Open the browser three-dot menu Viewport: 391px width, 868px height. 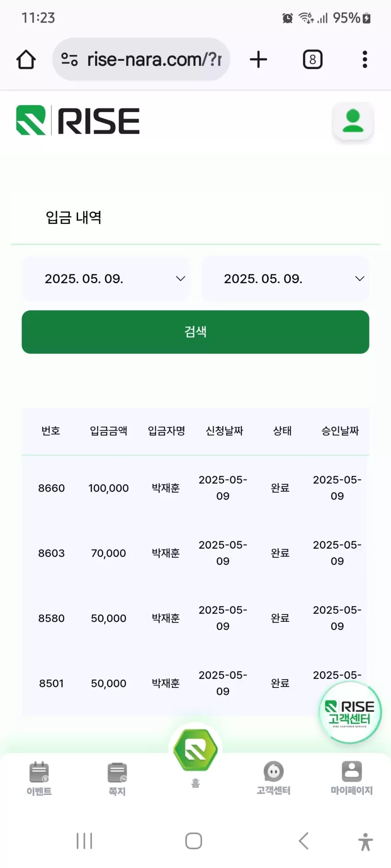[x=365, y=59]
